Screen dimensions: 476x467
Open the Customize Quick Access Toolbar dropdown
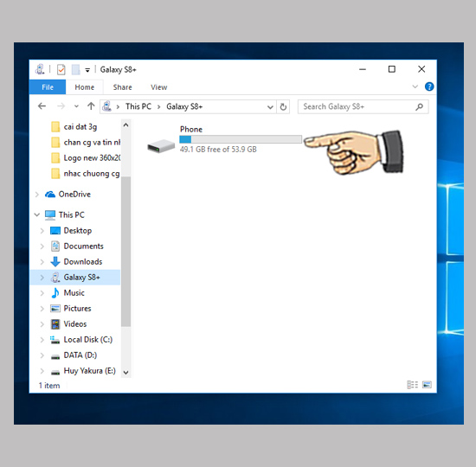87,70
